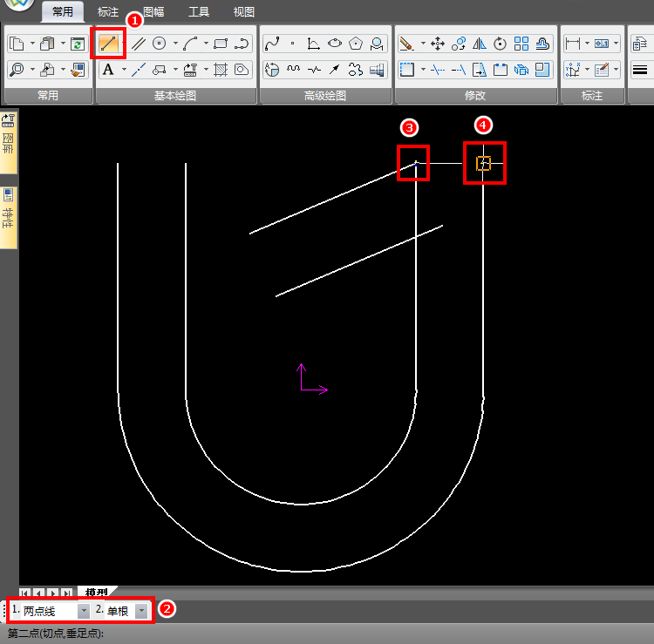This screenshot has height=644, width=654.
Task: Click the Mirror tool in 修改
Action: coord(479,43)
